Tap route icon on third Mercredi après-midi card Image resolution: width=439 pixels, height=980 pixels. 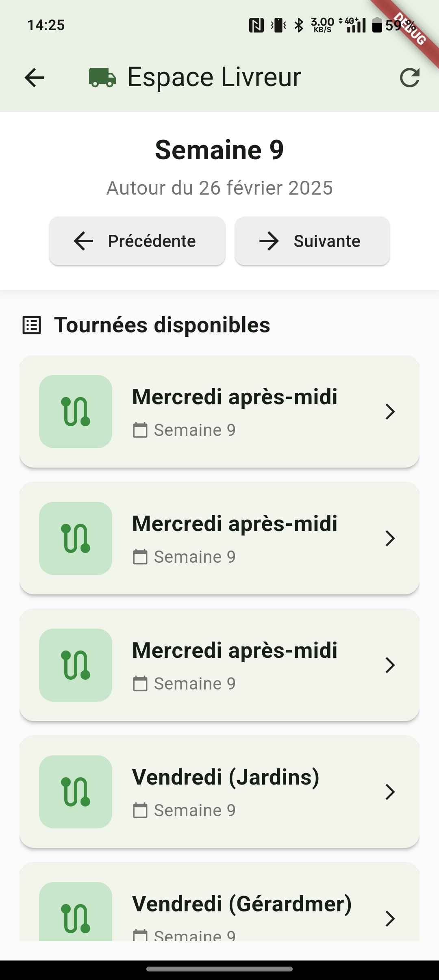[x=76, y=665]
